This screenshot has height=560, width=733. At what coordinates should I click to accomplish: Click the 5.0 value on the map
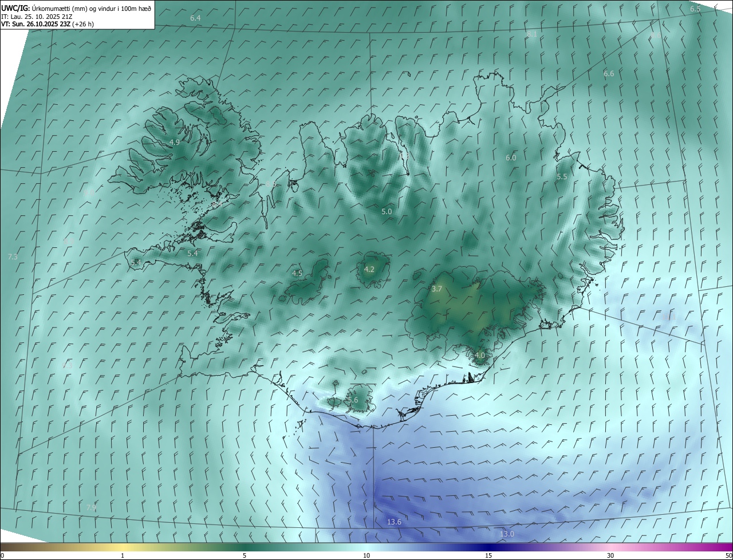tap(387, 211)
